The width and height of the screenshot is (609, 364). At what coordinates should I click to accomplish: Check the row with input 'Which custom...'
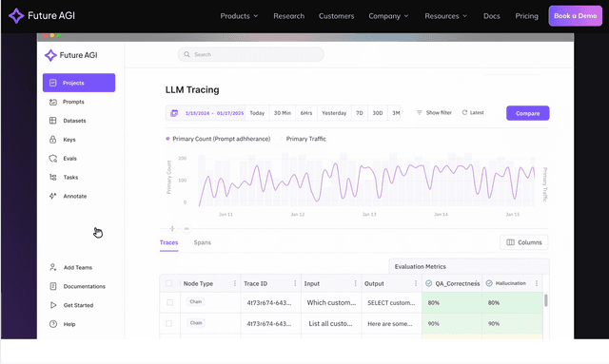point(169,302)
